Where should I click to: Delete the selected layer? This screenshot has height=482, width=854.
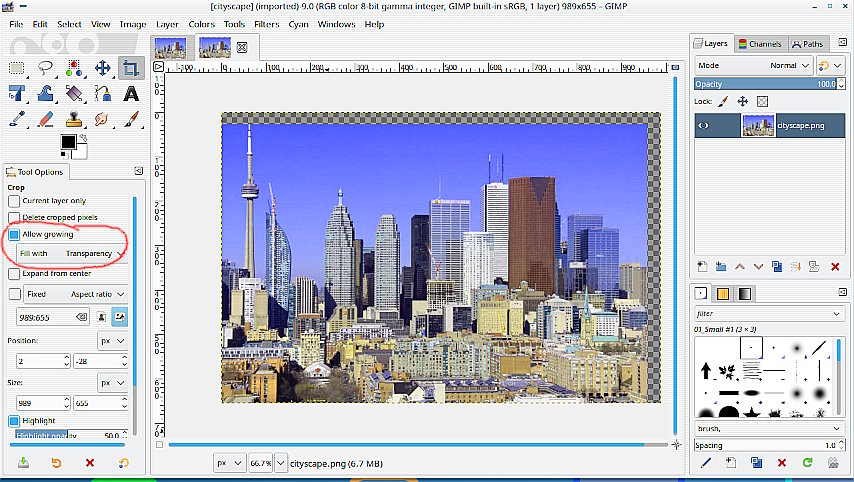pos(835,266)
